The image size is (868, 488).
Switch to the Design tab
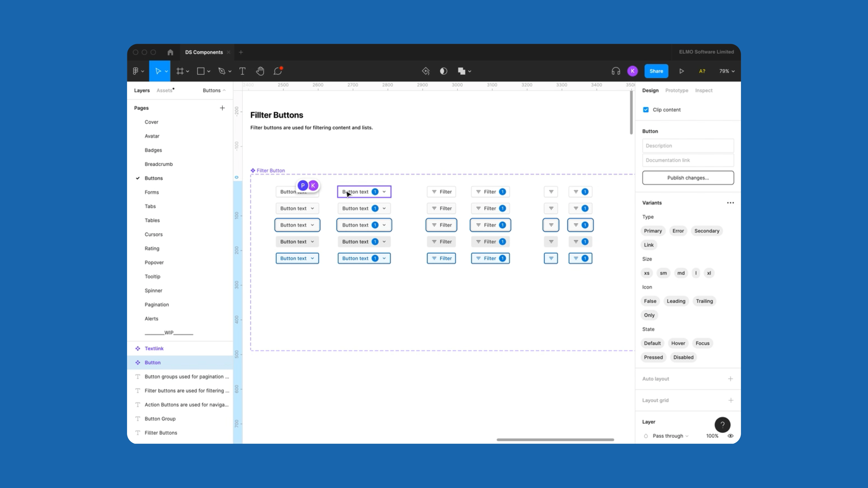tap(650, 90)
